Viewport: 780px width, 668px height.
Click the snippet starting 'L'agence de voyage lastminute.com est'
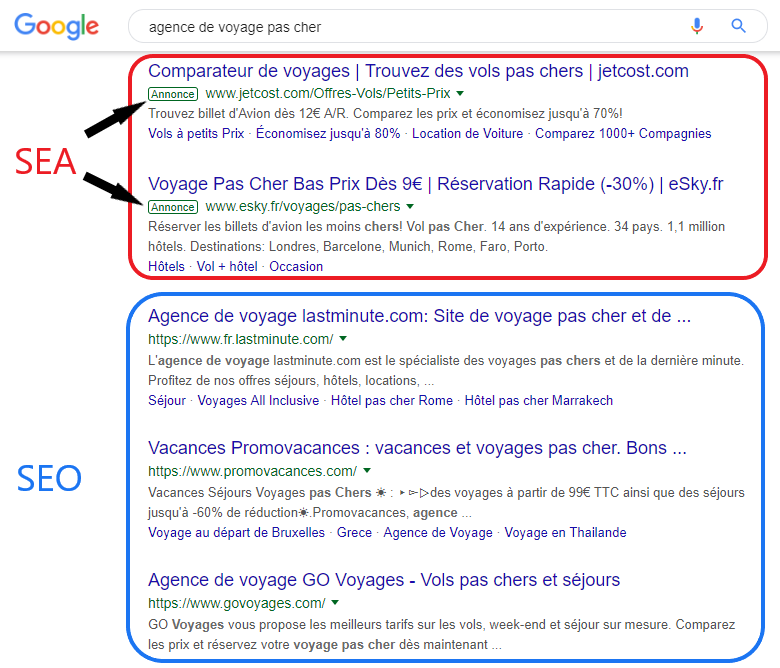tap(446, 371)
